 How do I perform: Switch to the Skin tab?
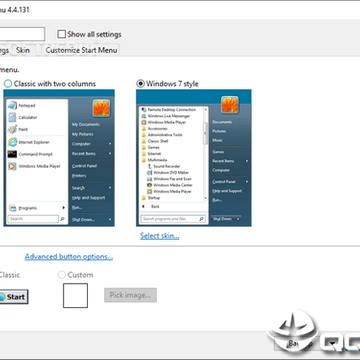23,50
